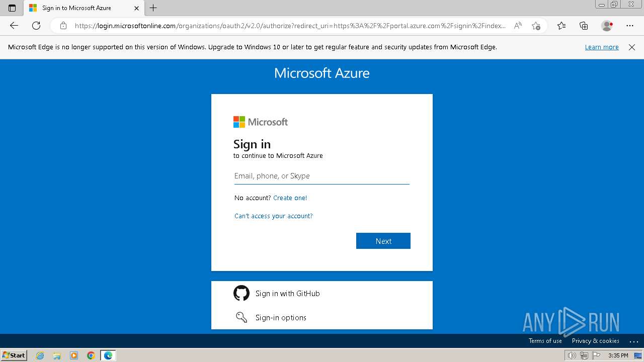Open a new tab with plus button
Screen dimensions: 644x362
pyautogui.click(x=153, y=8)
